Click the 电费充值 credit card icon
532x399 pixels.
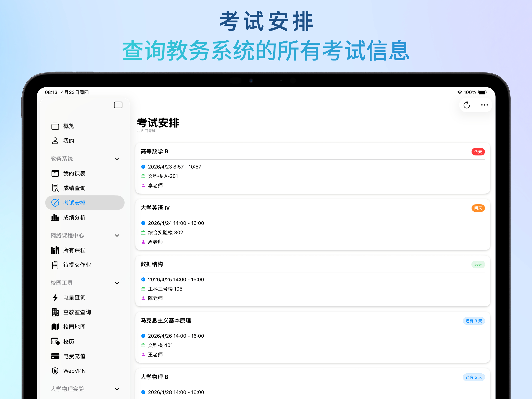[x=55, y=356]
